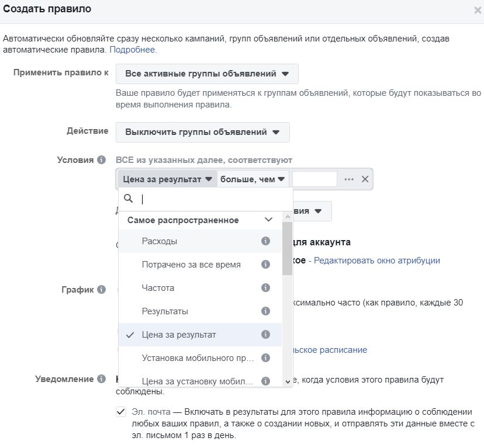Click the info icon next to "Потрачено за все время"
Image resolution: width=484 pixels, height=448 pixels.
[x=265, y=264]
